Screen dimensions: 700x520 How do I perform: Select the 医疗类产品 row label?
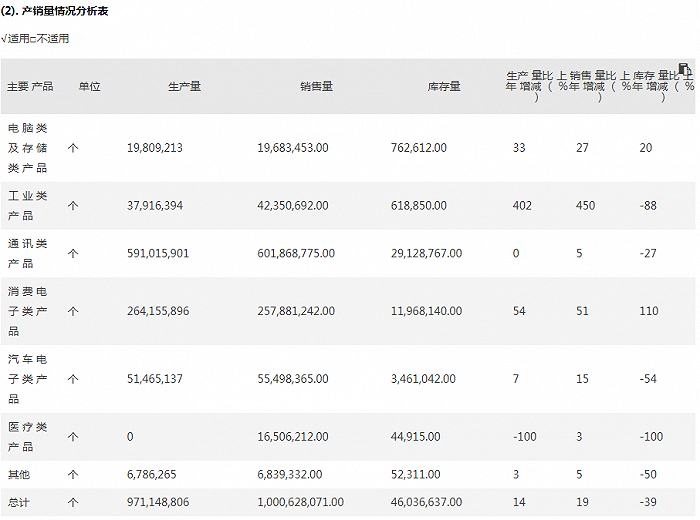(x=28, y=437)
